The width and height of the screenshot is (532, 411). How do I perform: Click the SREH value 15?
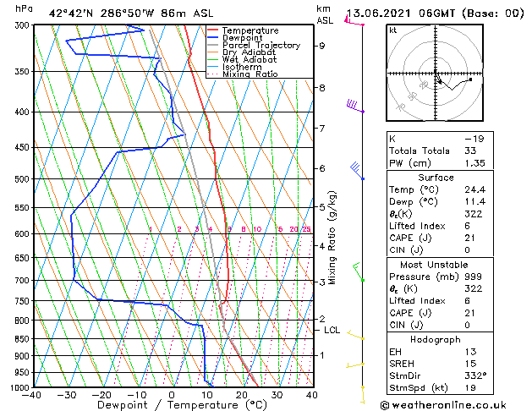(470, 364)
